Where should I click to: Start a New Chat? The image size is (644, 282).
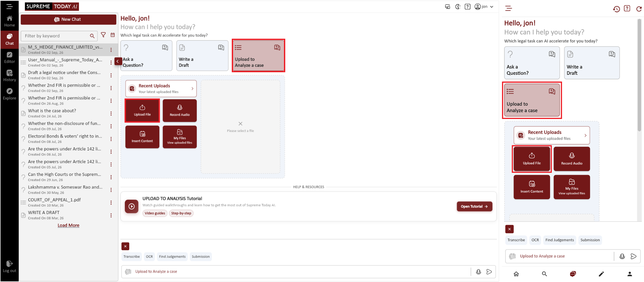pos(68,19)
